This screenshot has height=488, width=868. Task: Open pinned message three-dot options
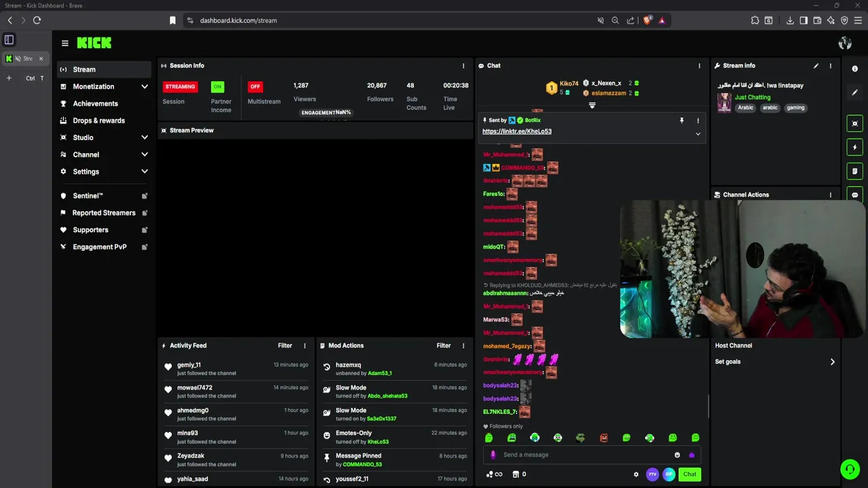click(698, 121)
